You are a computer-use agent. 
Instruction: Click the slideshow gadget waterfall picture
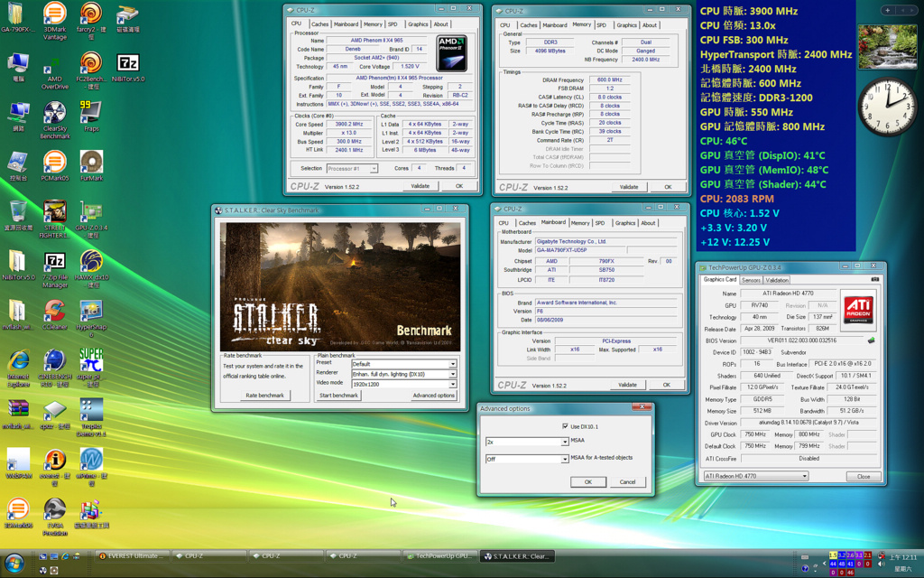tap(888, 47)
